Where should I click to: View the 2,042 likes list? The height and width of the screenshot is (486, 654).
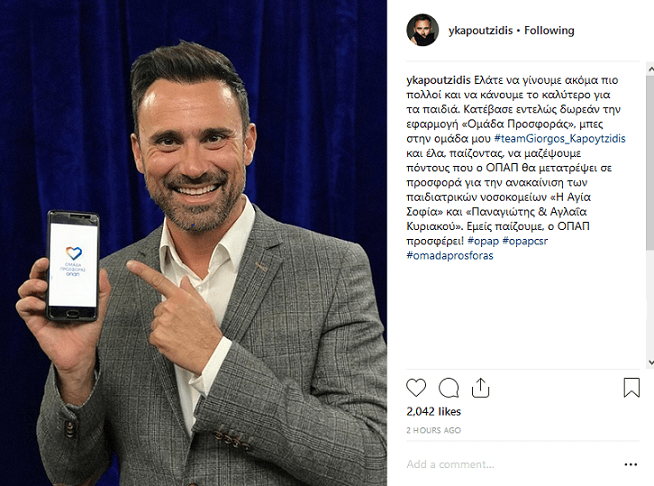point(433,412)
